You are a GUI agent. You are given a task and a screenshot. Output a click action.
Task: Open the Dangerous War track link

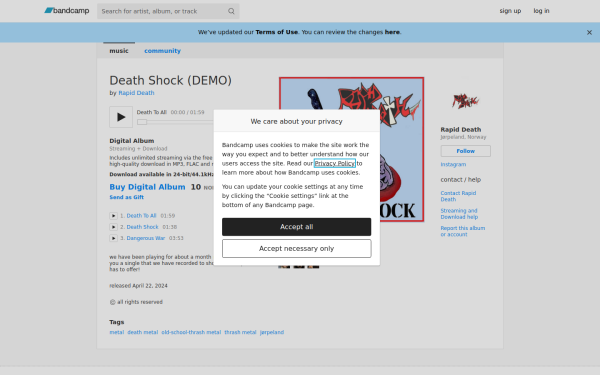[x=146, y=238]
